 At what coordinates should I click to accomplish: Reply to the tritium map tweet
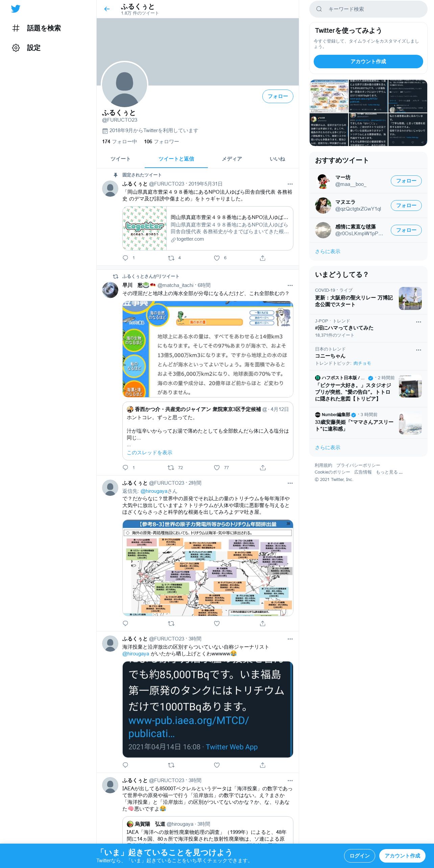point(125,623)
